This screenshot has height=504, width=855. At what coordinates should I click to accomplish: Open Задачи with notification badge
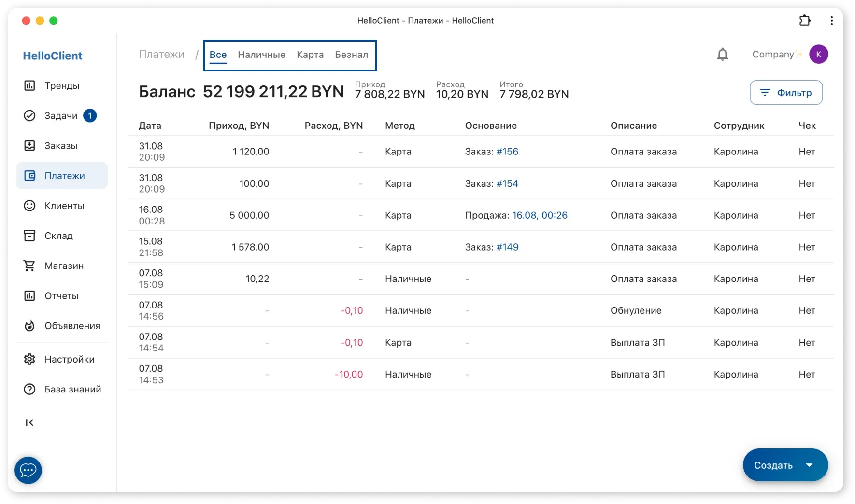point(61,116)
